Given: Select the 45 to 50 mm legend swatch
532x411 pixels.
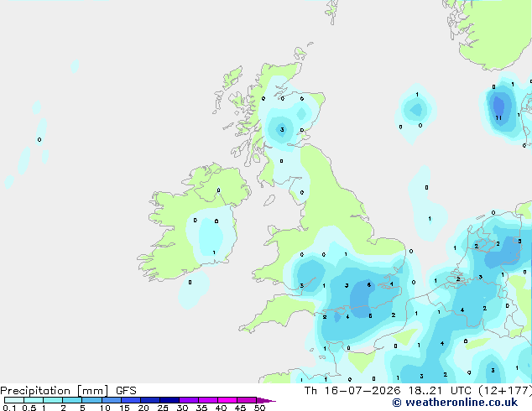Looking at the screenshot, I should click(247, 400).
